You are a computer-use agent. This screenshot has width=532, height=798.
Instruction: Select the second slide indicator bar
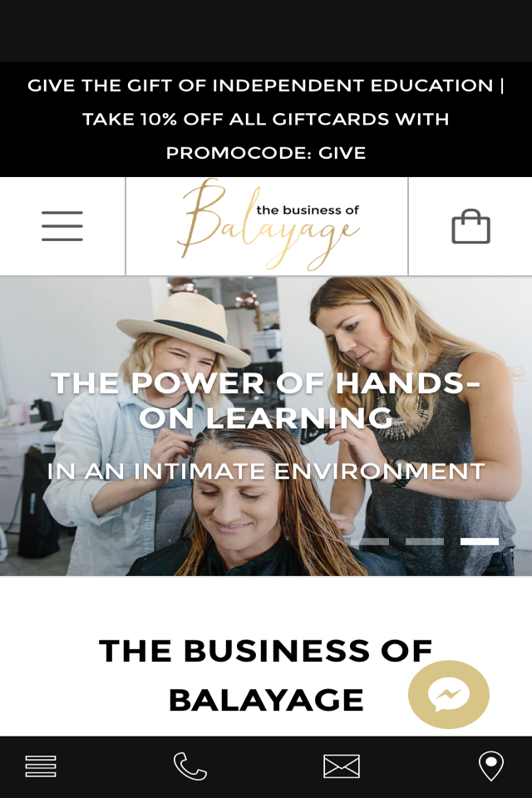coord(425,541)
